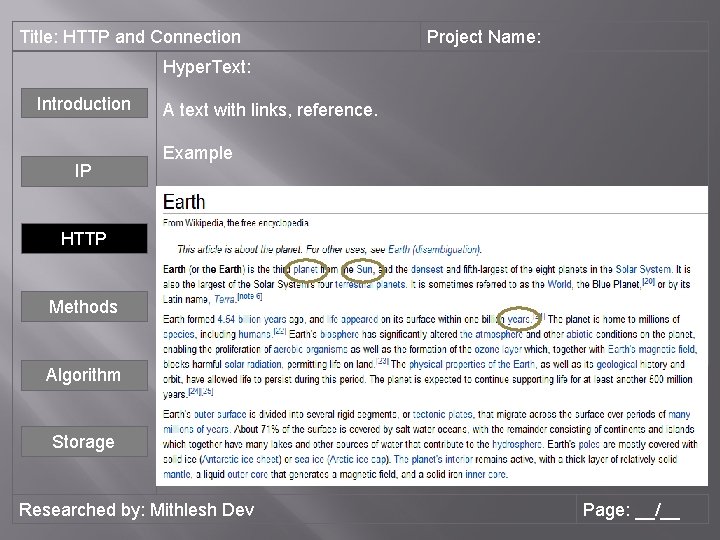
Task: Click the 'Project Name:' field
Action: pos(484,37)
